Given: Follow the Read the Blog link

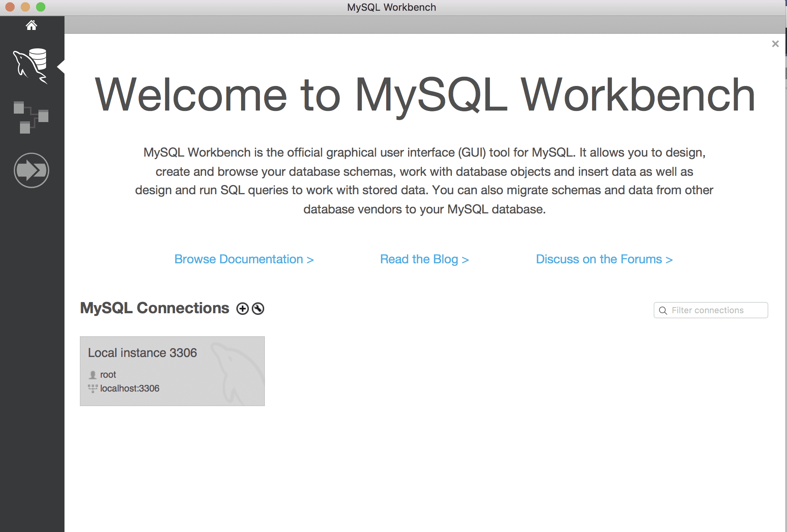Looking at the screenshot, I should [x=424, y=259].
